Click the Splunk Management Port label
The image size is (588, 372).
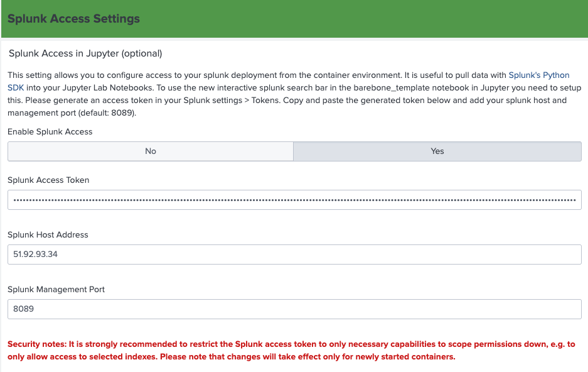[56, 290]
